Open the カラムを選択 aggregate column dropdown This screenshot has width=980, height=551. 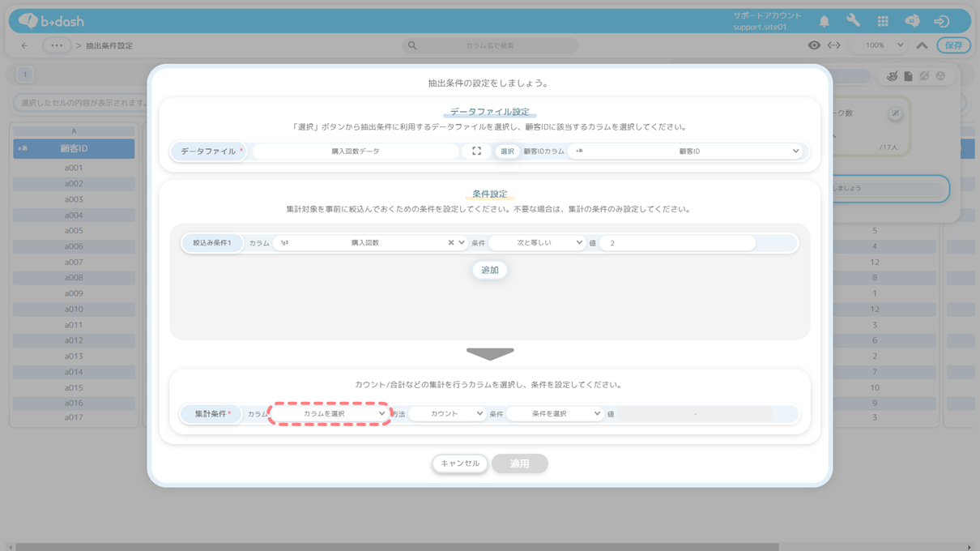tap(330, 414)
